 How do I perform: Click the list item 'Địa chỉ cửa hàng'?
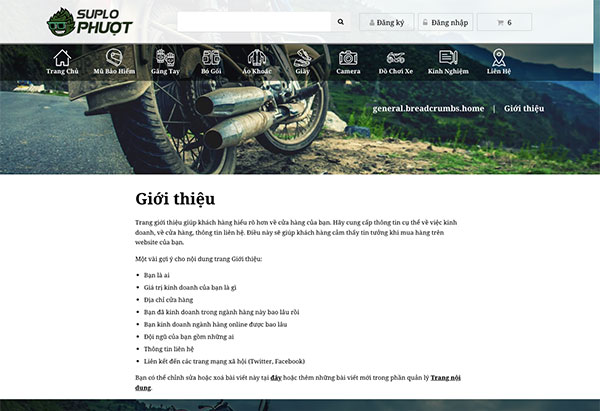pos(168,300)
